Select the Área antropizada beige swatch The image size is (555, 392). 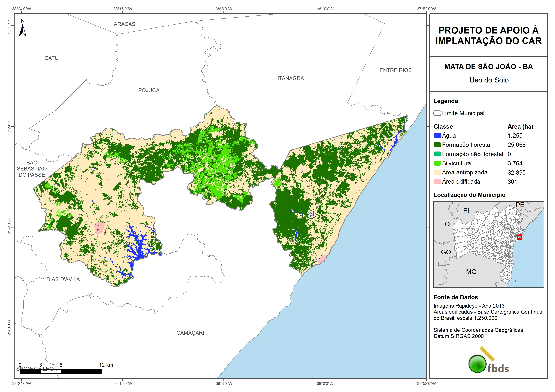pyautogui.click(x=437, y=172)
